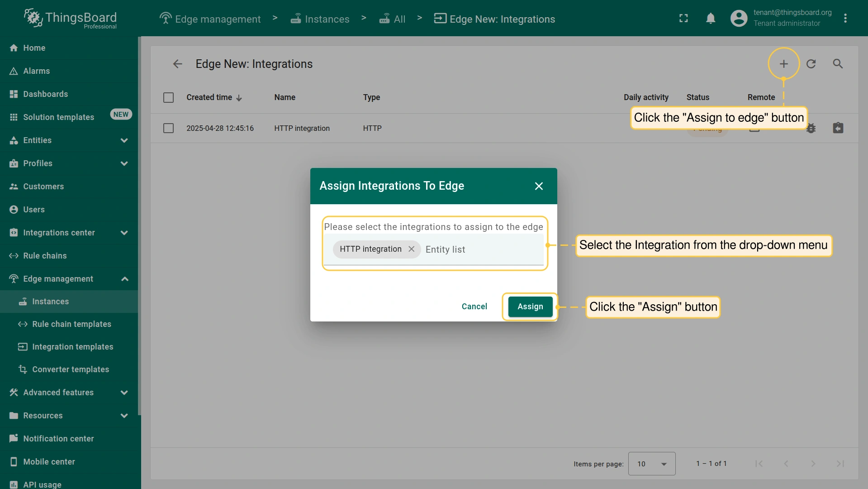Navigate to Dashboards in sidebar

pos(45,94)
